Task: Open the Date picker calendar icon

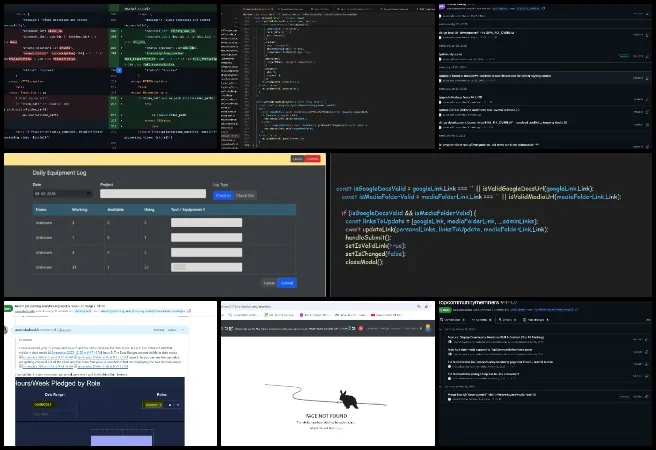Action: point(88,194)
